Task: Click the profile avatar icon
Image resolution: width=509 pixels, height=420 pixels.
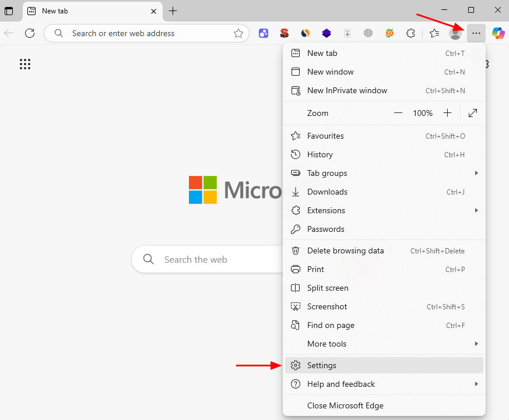Action: click(x=455, y=33)
